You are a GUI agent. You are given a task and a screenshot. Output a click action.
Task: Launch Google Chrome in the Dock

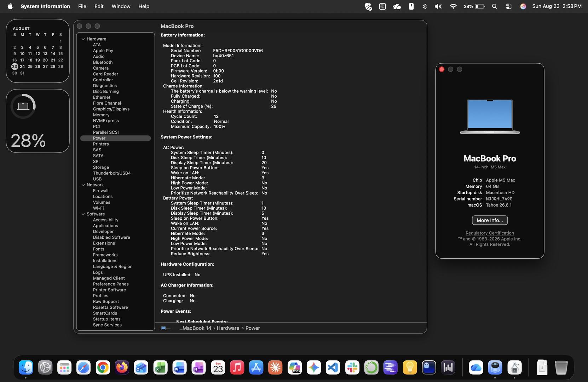(103, 368)
